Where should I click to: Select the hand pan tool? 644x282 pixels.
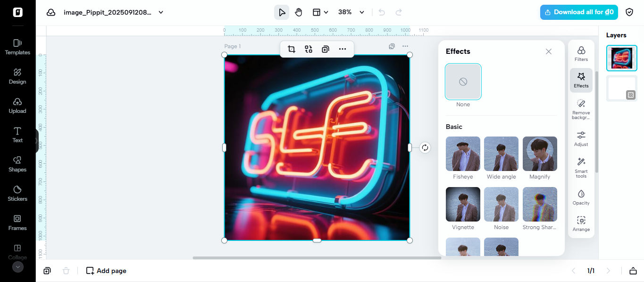click(x=298, y=12)
